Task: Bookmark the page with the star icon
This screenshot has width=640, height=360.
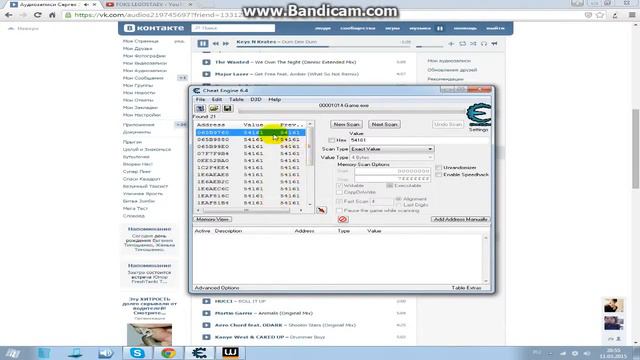Action: [600, 15]
